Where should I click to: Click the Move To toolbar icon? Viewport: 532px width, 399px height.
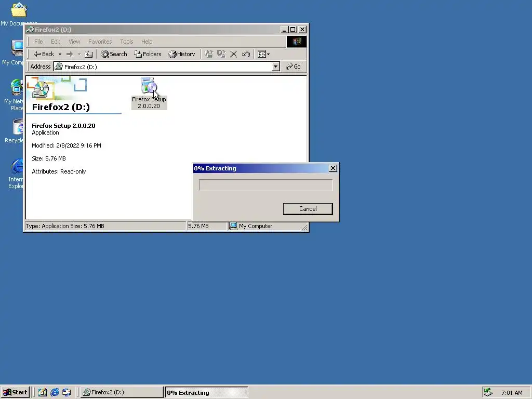209,54
